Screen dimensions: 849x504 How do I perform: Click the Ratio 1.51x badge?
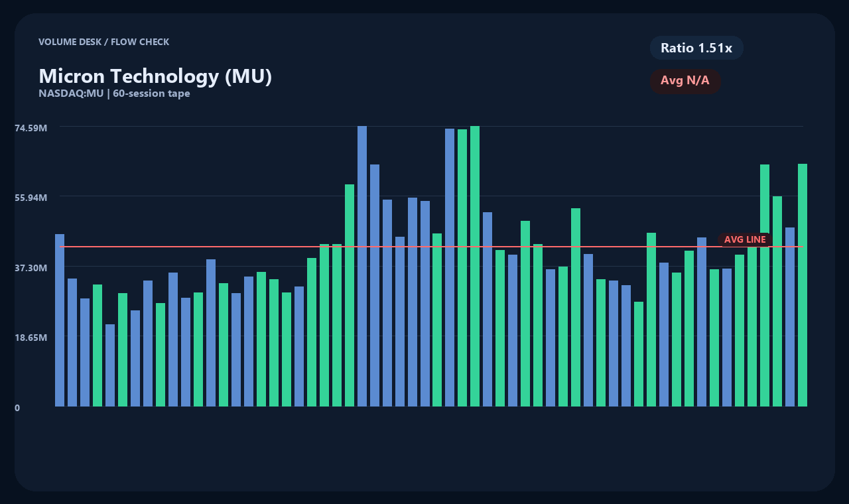696,48
